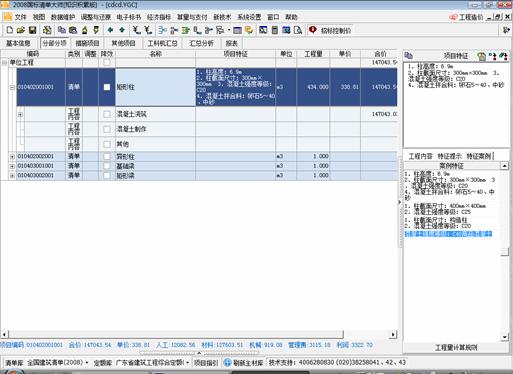
Task: Select the 特征提示 tab in the right panel
Action: pyautogui.click(x=449, y=156)
